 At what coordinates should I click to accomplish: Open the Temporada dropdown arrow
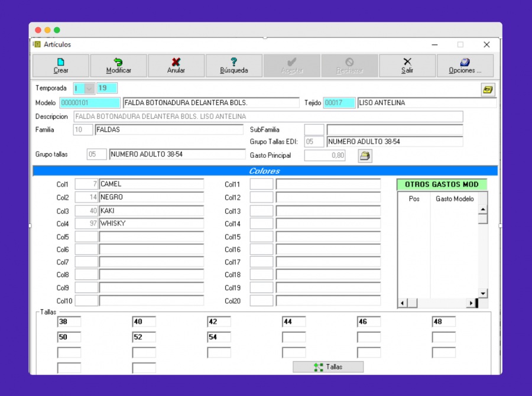pyautogui.click(x=89, y=89)
